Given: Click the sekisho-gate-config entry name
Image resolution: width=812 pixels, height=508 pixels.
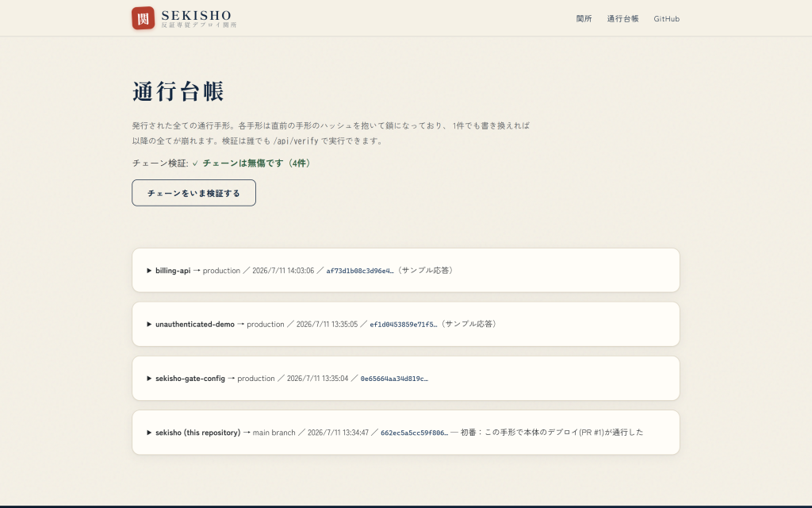Looking at the screenshot, I should (x=190, y=379).
